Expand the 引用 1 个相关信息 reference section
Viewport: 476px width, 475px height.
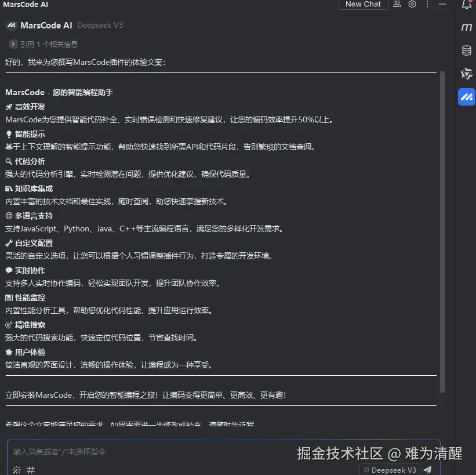click(49, 44)
